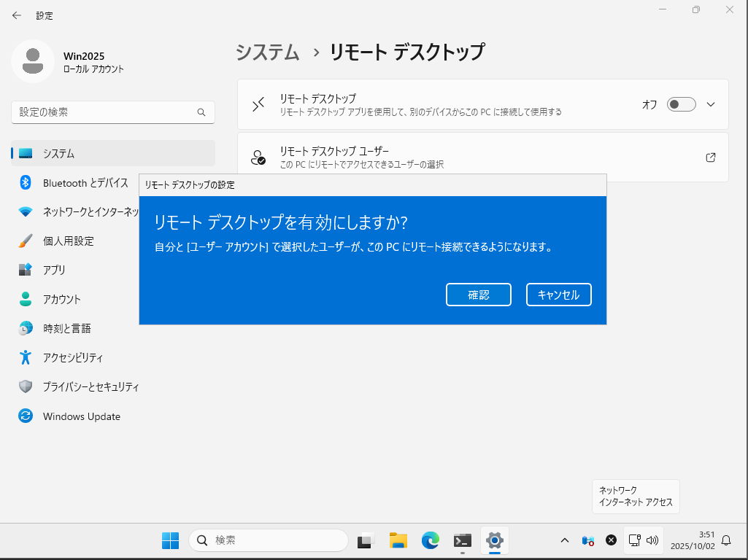Click the back arrow in Settings
Image resolution: width=748 pixels, height=560 pixels.
tap(17, 15)
